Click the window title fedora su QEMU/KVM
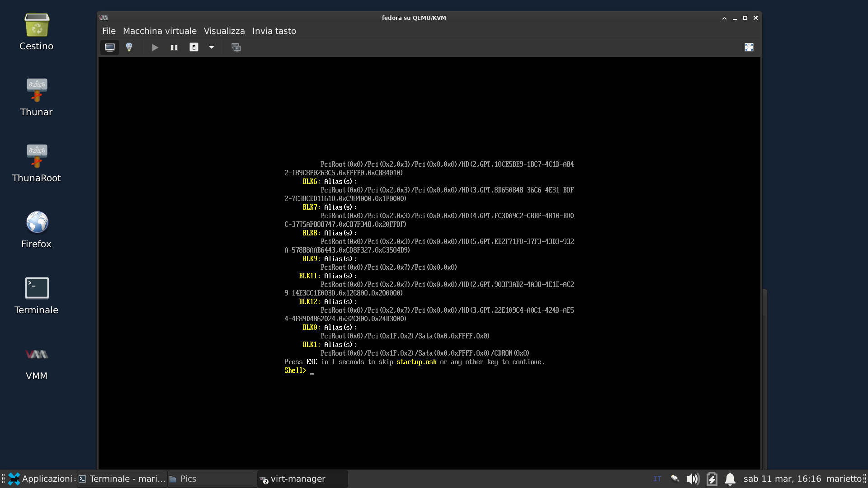Image resolution: width=868 pixels, height=488 pixels. (x=414, y=18)
